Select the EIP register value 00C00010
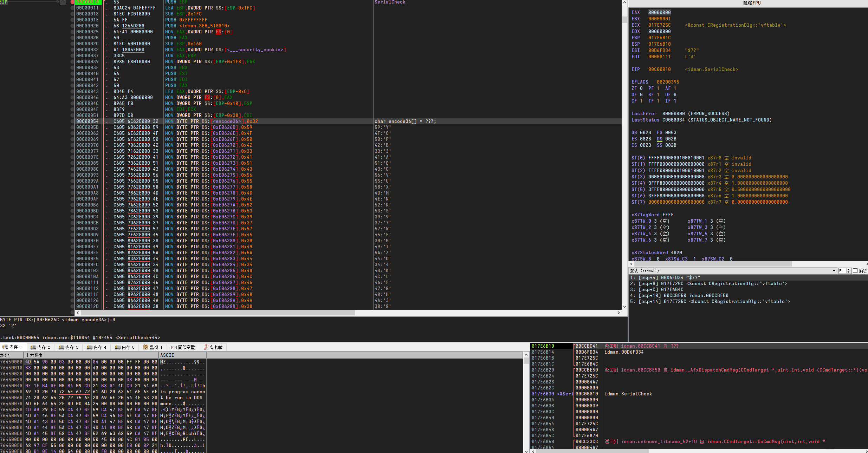The width and height of the screenshot is (868, 453). coord(659,69)
